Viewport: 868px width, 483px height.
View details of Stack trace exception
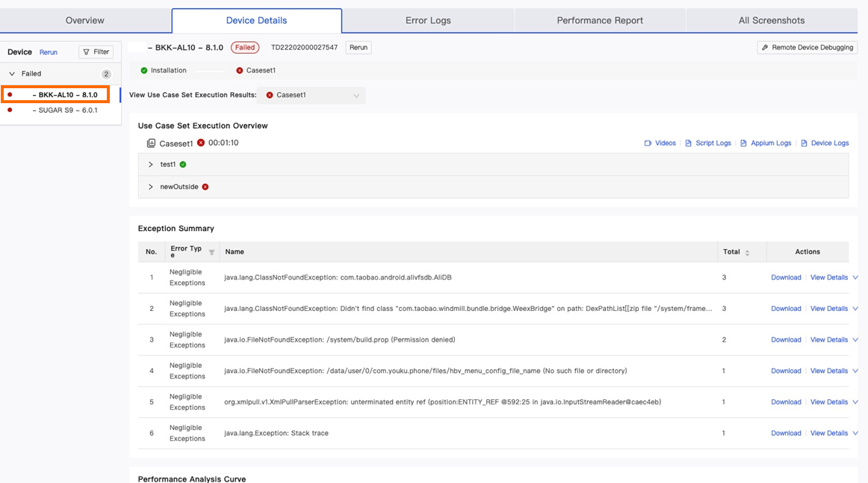click(828, 433)
